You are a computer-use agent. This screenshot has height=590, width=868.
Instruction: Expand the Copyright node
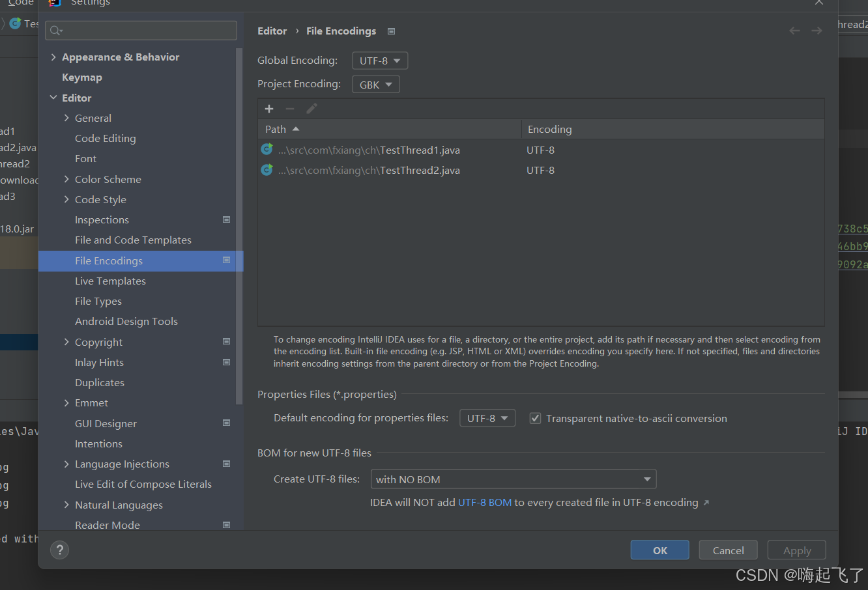pyautogui.click(x=66, y=342)
